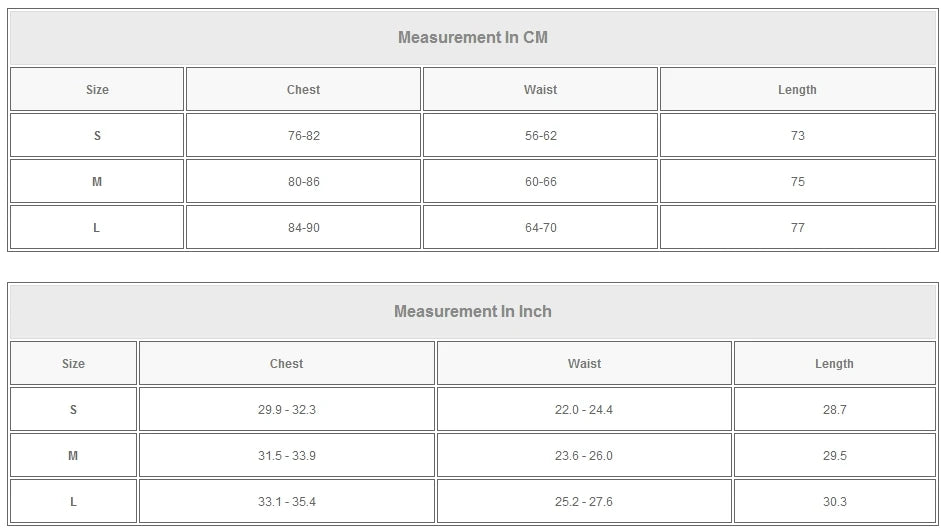Image resolution: width=941 pixels, height=529 pixels.
Task: Select the 60-66 waist measurement
Action: pos(540,182)
